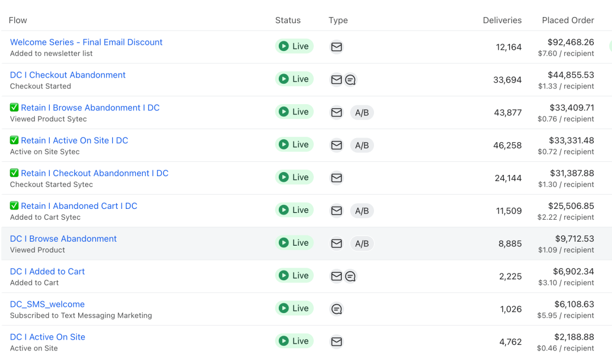Click the SMS icon for DC I Checkout Abandonment
Screen dimensions: 612x364
coord(351,79)
